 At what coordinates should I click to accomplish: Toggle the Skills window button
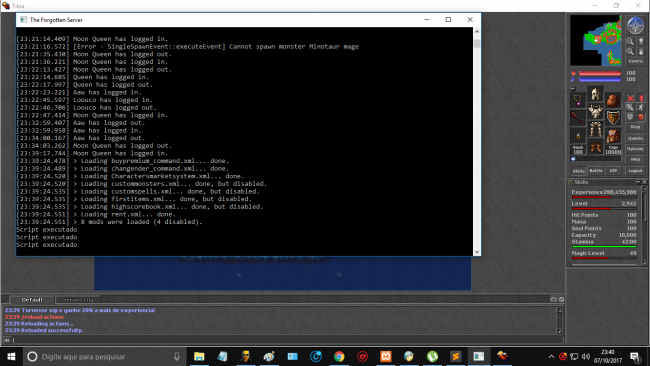point(579,171)
